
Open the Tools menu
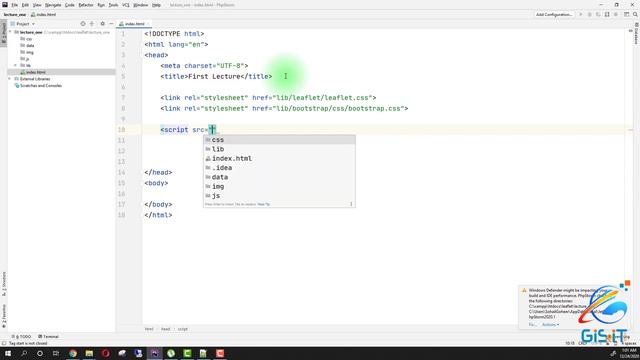click(x=113, y=5)
